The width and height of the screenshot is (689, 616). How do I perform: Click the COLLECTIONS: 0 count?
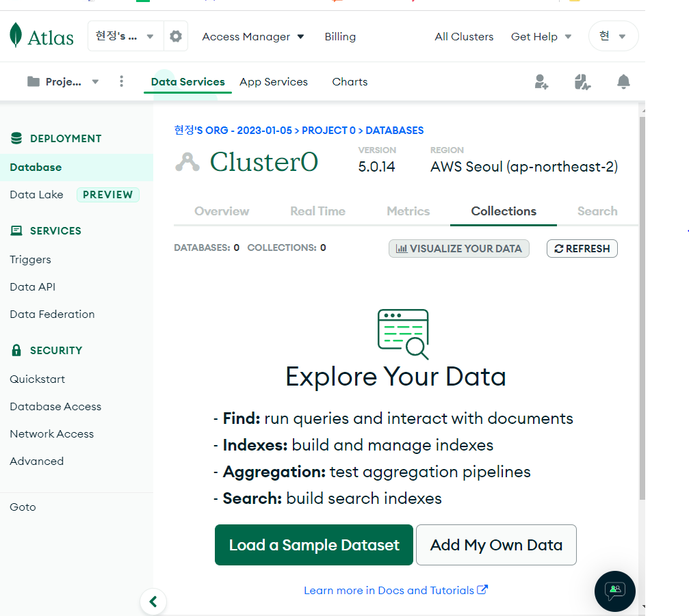pyautogui.click(x=287, y=247)
